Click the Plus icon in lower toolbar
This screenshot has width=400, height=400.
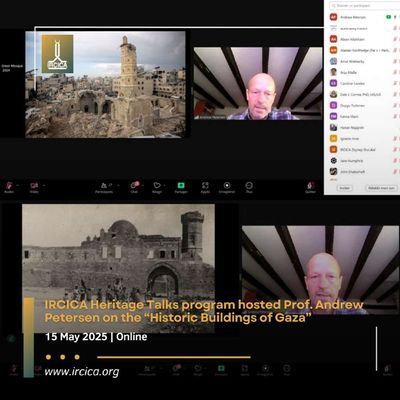pyautogui.click(x=287, y=368)
